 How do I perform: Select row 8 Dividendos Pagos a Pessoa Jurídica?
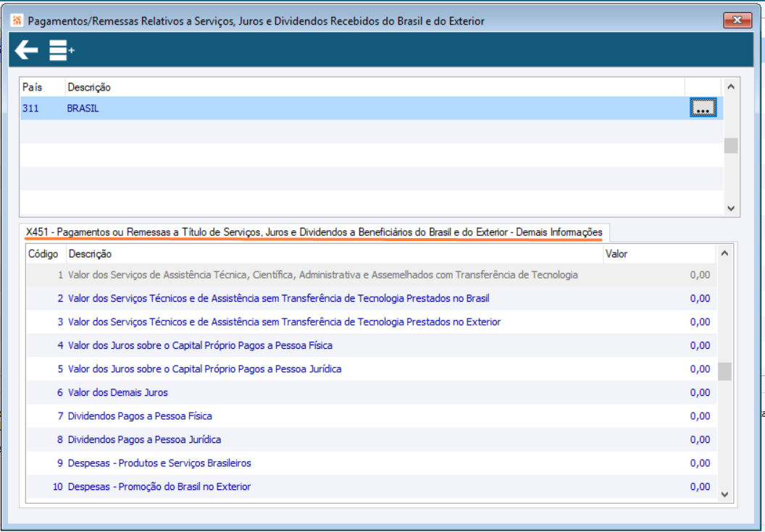click(x=372, y=439)
